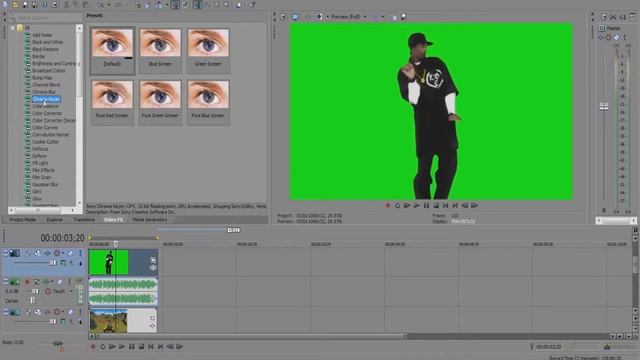Select Gaussian Blur in the FX list
The height and width of the screenshot is (360, 640).
(45, 184)
